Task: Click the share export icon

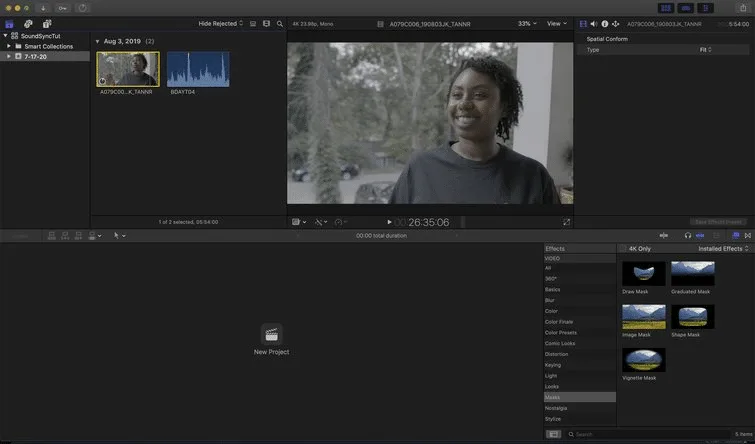Action: point(743,8)
